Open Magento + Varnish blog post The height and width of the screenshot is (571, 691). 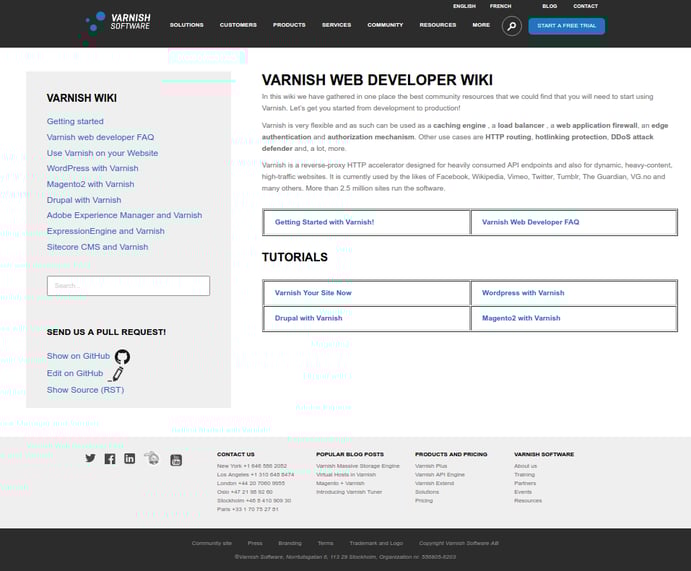tap(339, 483)
